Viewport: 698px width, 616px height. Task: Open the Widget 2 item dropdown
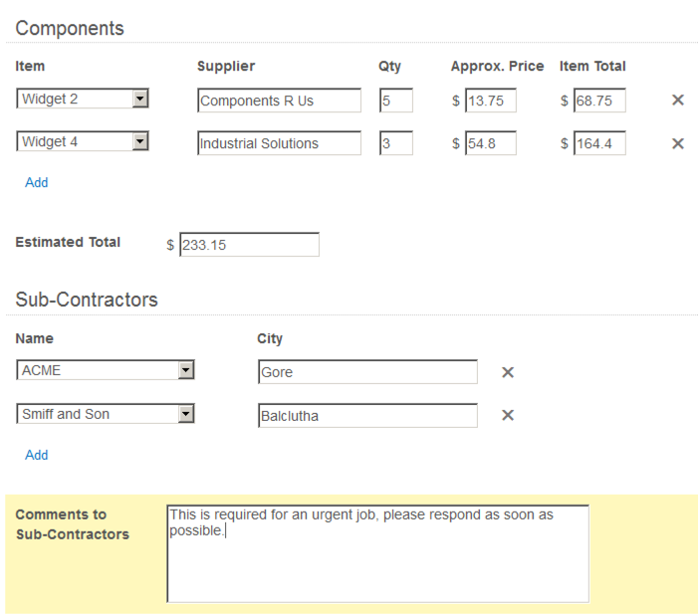tap(140, 99)
